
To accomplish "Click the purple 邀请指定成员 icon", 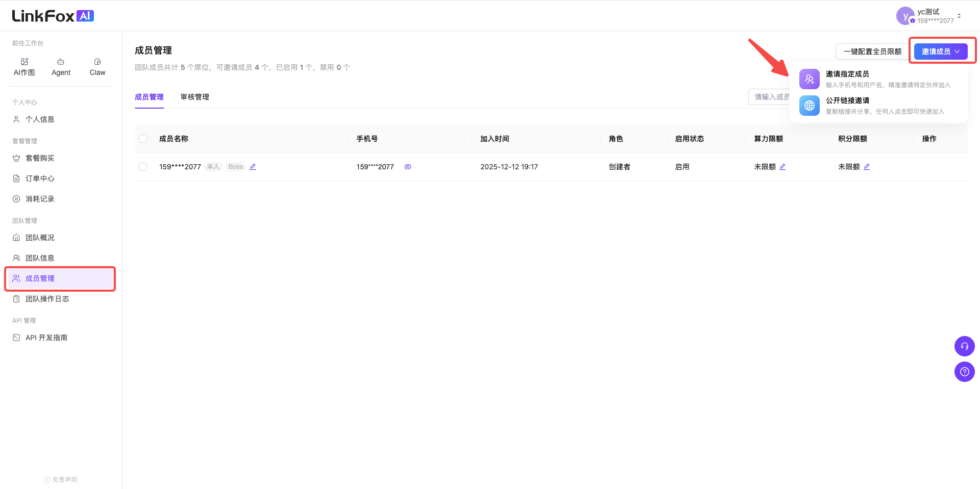I will [x=810, y=79].
